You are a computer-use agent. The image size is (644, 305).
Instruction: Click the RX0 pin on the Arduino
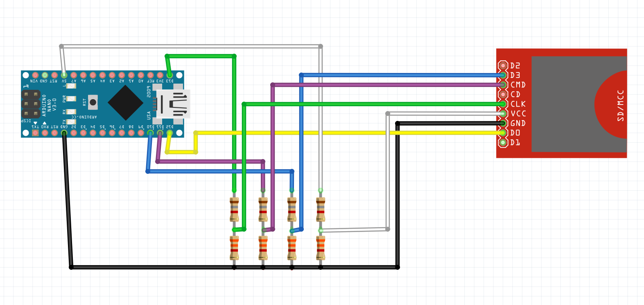pos(45,133)
